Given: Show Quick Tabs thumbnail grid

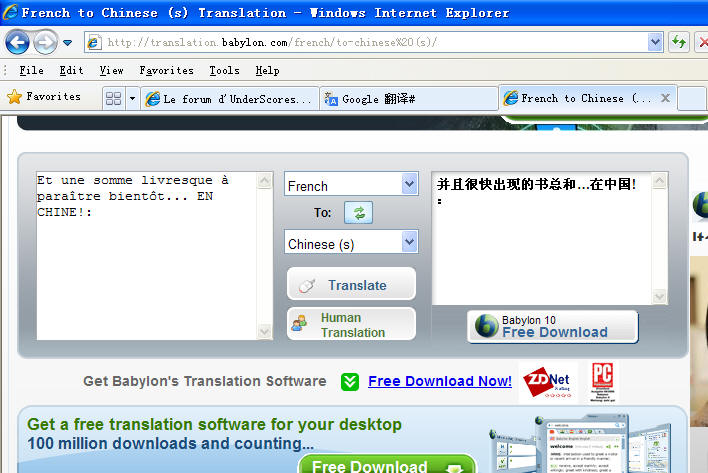Looking at the screenshot, I should [x=113, y=98].
